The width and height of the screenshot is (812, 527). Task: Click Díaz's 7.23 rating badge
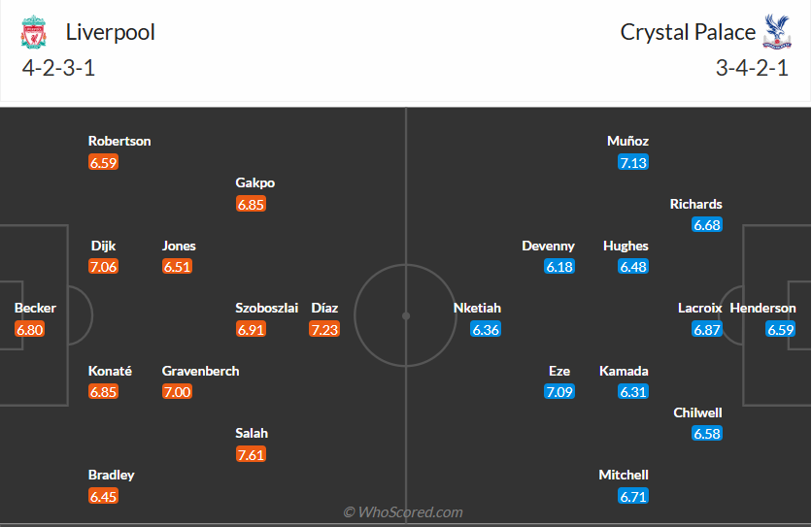[324, 329]
